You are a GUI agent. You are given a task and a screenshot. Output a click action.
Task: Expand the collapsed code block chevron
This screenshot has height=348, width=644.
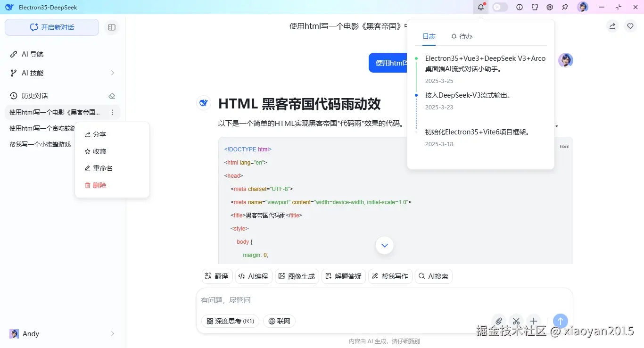pos(384,245)
